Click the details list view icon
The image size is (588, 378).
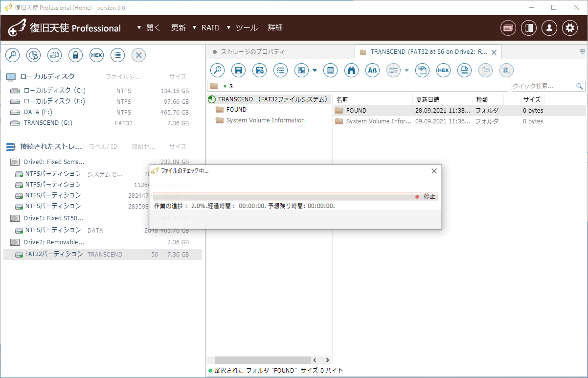[x=330, y=71]
